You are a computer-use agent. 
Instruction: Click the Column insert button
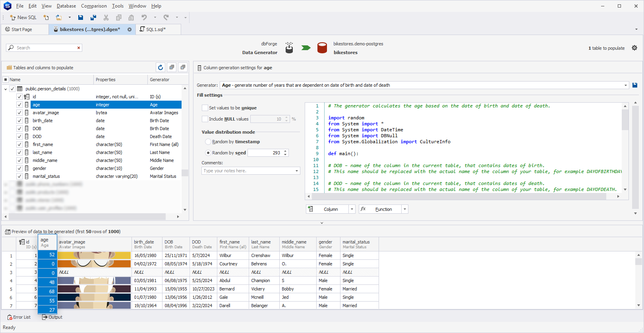[x=327, y=209]
